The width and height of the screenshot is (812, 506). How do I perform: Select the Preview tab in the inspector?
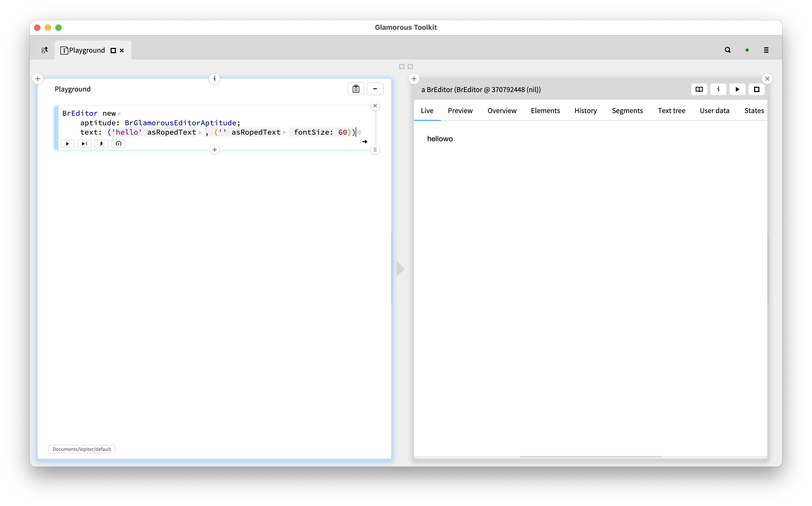[x=460, y=110]
